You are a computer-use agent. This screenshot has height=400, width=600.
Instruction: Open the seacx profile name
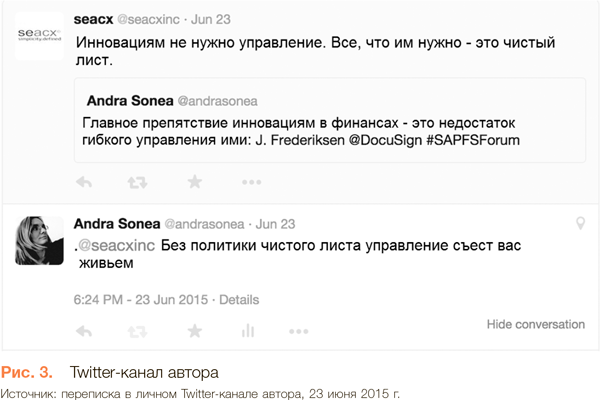[x=93, y=20]
